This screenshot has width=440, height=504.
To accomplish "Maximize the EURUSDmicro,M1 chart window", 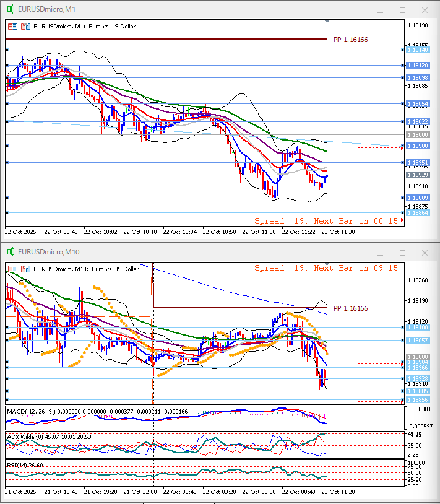I will click(x=402, y=10).
